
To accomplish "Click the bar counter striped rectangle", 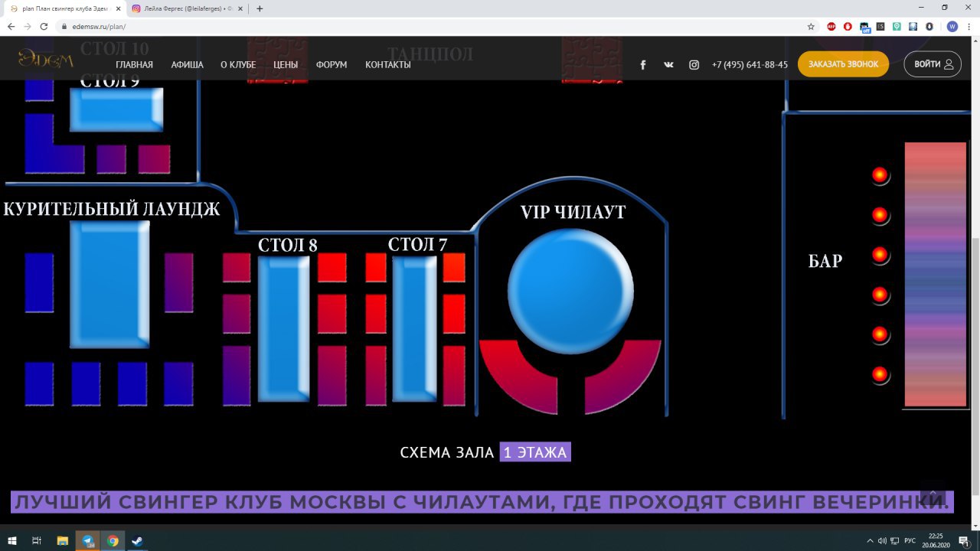I will (x=935, y=274).
